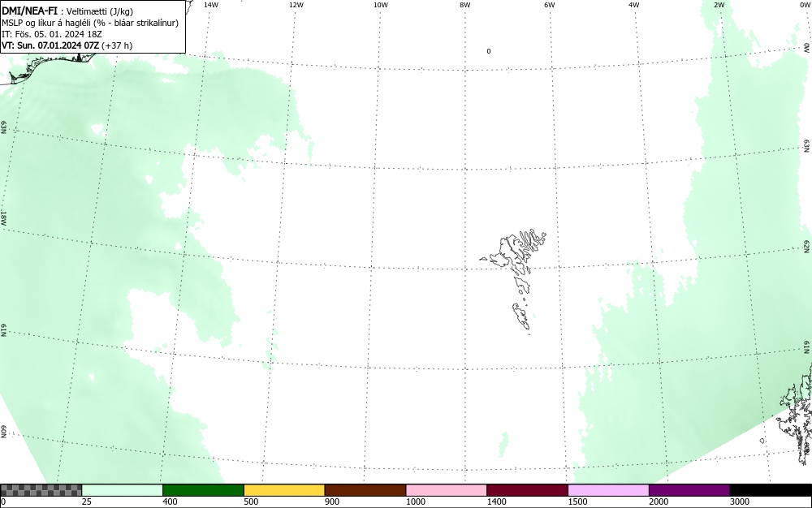The height and width of the screenshot is (508, 812).
Task: Click the "VT: Sun. 07.01.2024 07Z" line
Action: [x=50, y=45]
